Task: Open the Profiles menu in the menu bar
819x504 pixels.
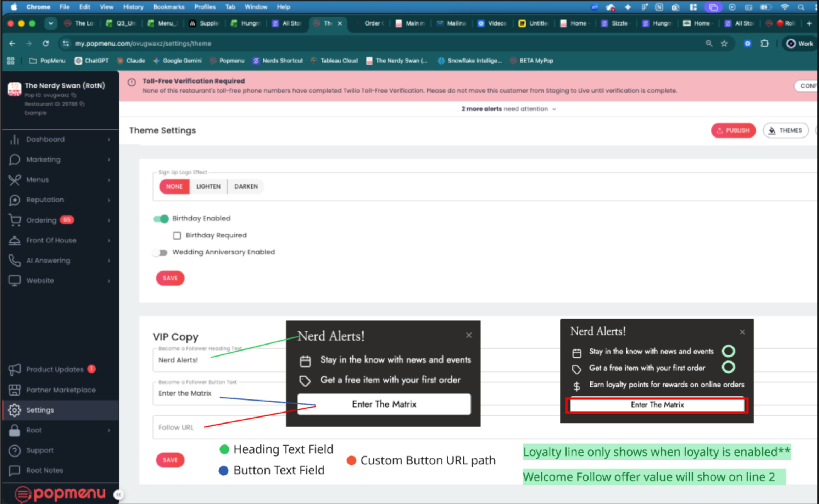Action: coord(205,7)
